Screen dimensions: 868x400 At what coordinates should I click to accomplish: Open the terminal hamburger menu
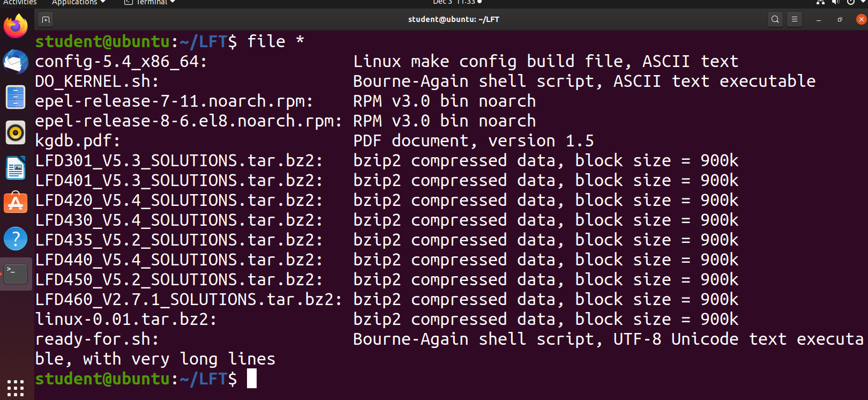coord(795,19)
